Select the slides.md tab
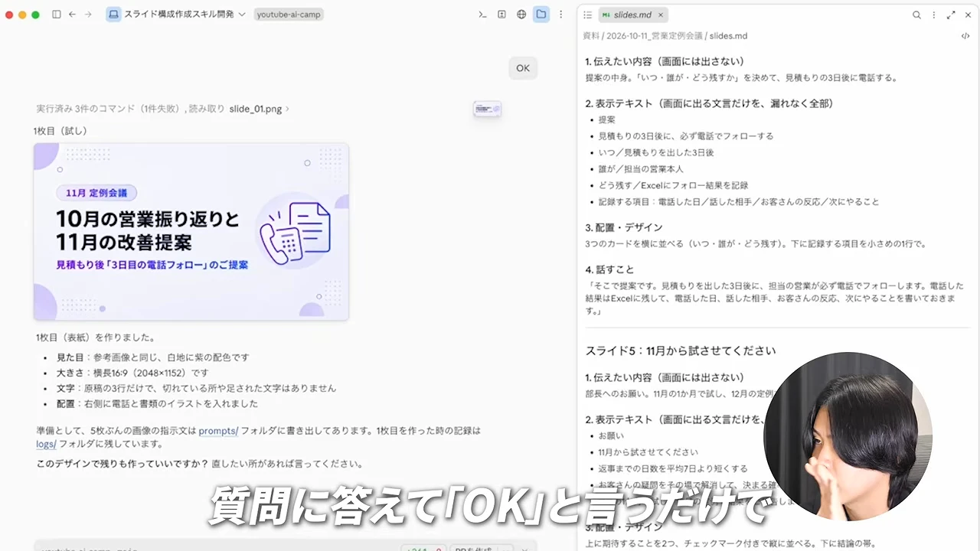 click(x=633, y=15)
